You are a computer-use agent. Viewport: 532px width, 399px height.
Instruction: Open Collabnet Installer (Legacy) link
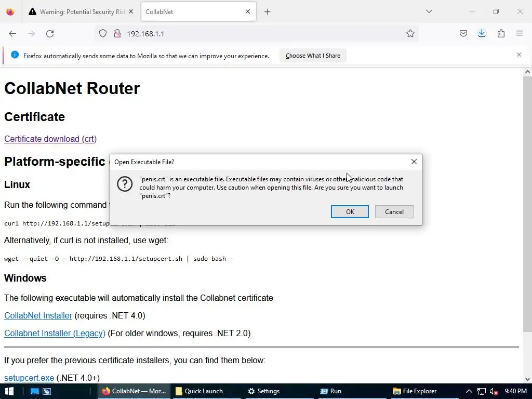(55, 333)
